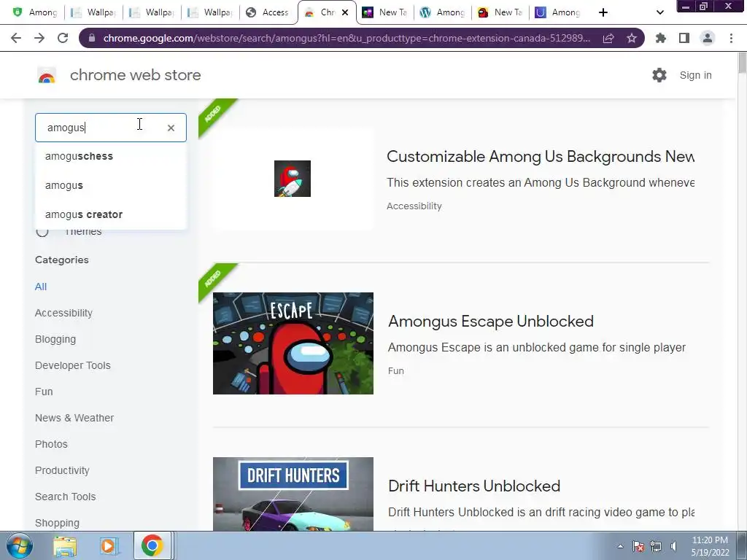Switch to the last Among tab
This screenshot has width=747, height=560.
559,12
